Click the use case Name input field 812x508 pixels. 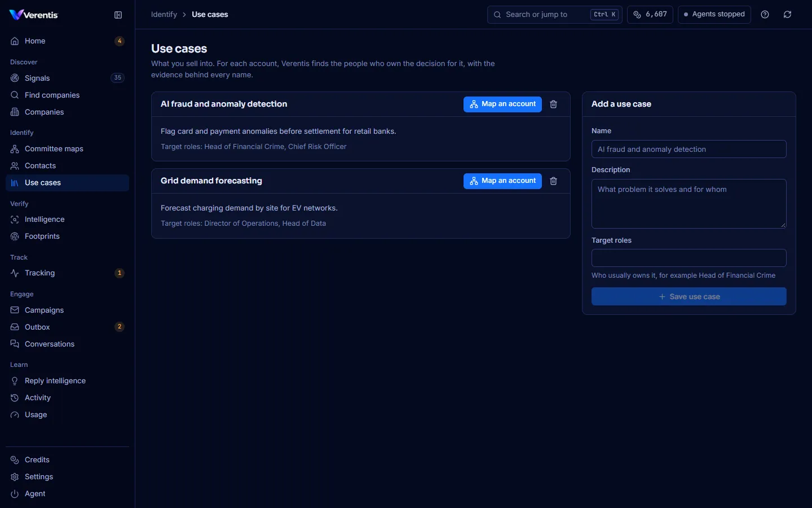[689, 149]
